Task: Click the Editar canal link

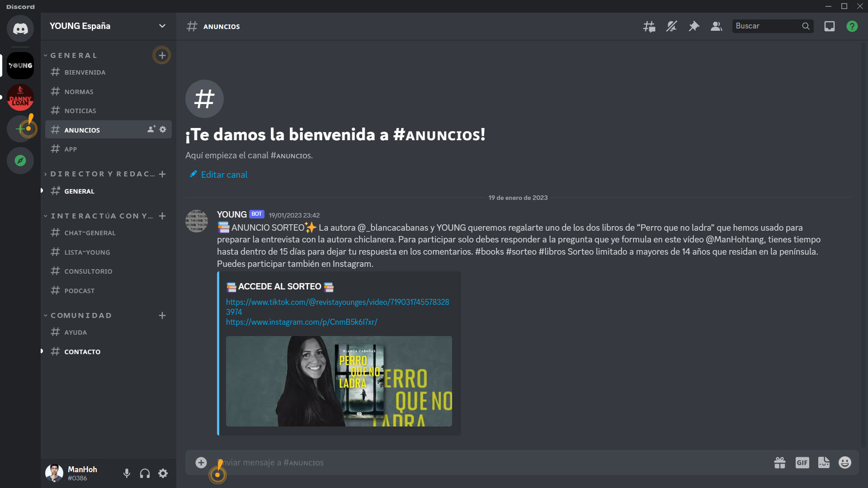Action: point(224,175)
